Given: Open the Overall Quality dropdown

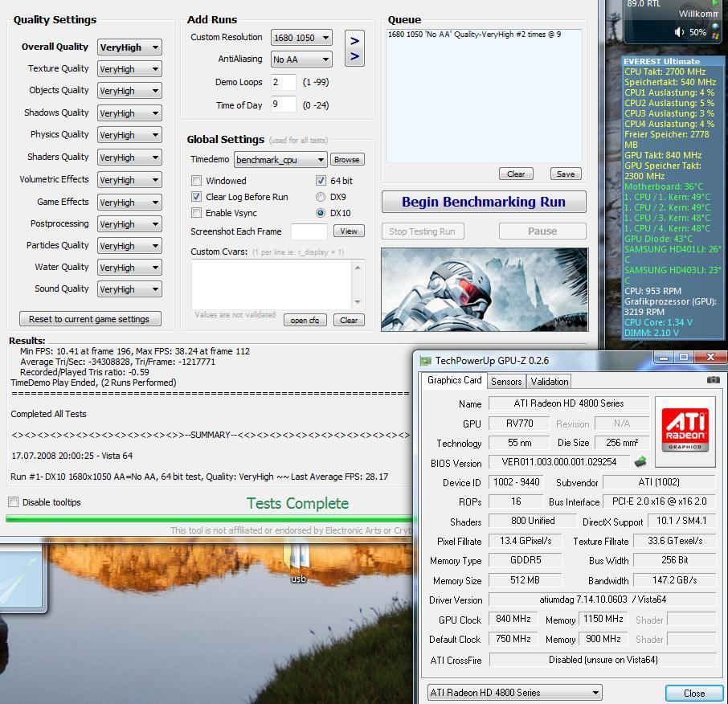Looking at the screenshot, I should point(129,47).
